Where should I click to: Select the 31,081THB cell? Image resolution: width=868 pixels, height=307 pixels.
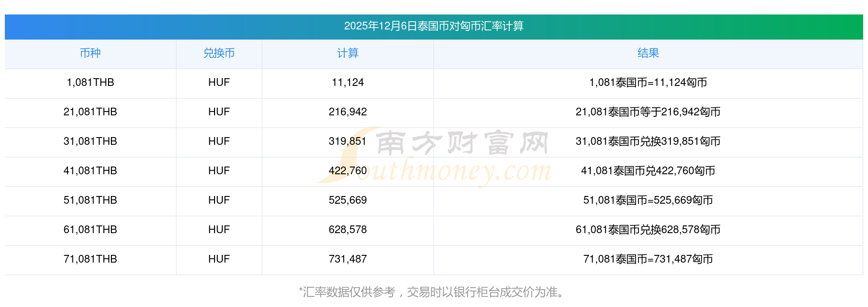coord(90,141)
